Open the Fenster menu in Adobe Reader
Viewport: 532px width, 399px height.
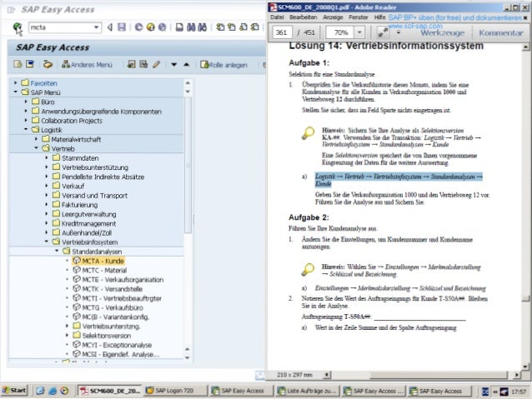click(359, 17)
